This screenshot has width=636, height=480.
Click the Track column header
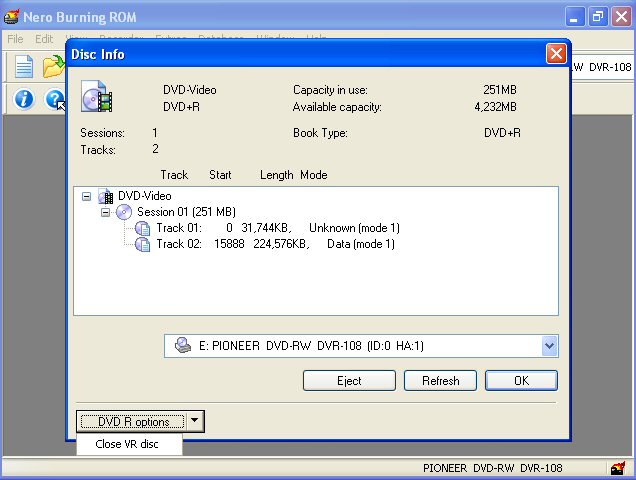(x=174, y=175)
